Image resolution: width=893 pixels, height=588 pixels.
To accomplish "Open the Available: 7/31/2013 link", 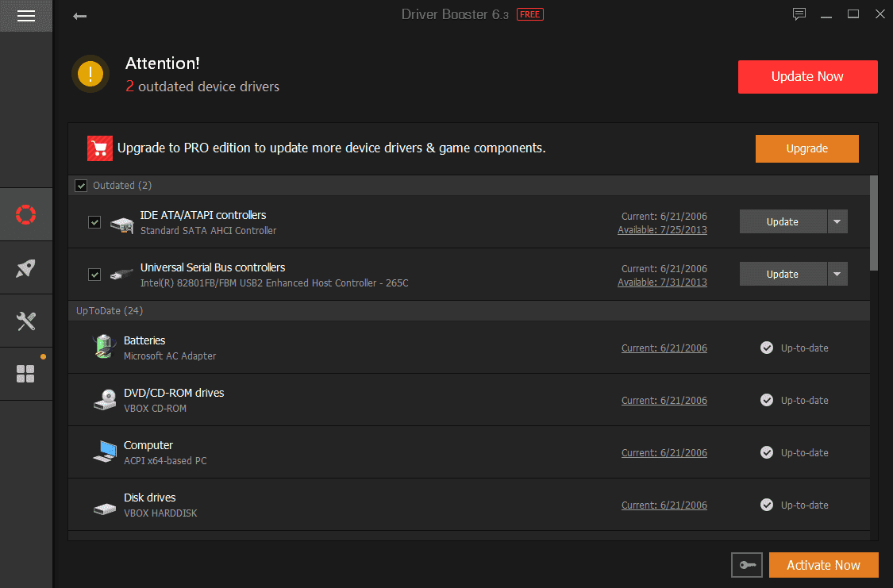I will click(662, 282).
